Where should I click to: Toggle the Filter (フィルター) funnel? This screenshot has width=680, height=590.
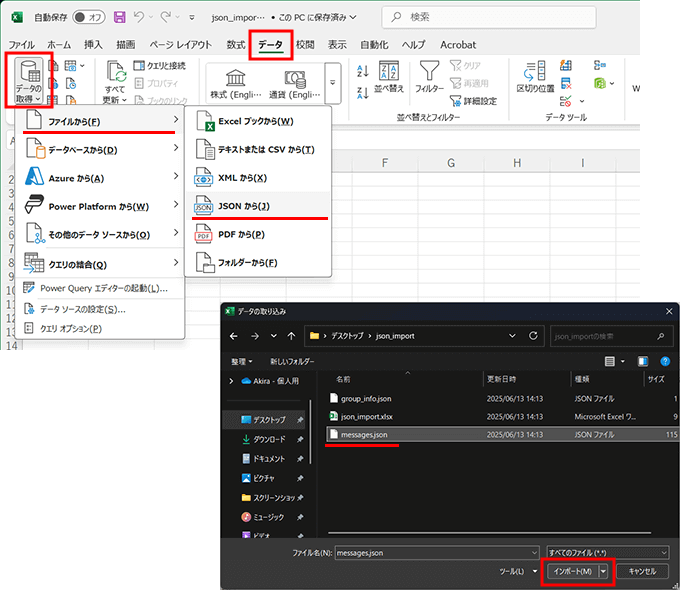429,77
